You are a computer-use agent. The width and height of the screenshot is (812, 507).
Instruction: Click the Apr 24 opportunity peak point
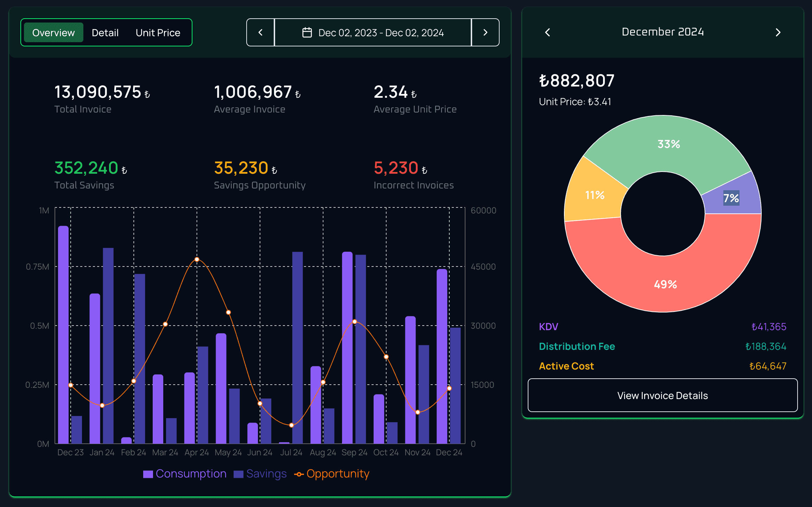[197, 259]
